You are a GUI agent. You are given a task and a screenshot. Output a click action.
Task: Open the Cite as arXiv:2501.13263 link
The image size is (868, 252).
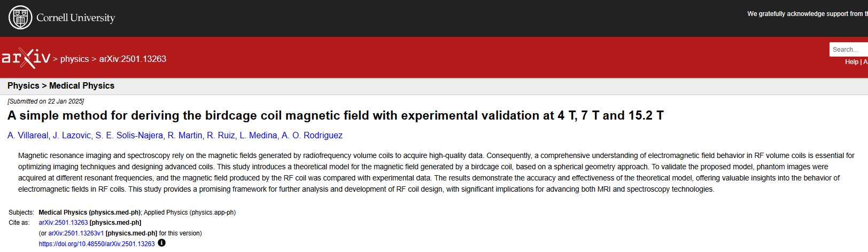point(63,223)
